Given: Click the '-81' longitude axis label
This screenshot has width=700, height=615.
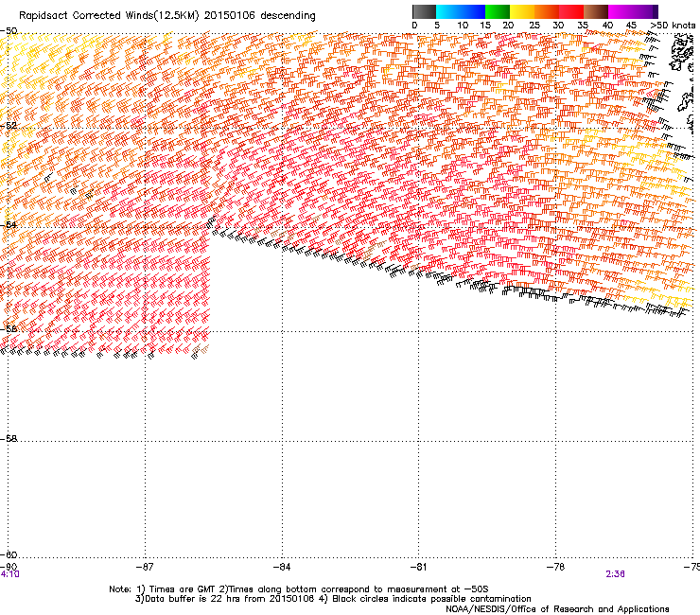Looking at the screenshot, I should point(418,567).
